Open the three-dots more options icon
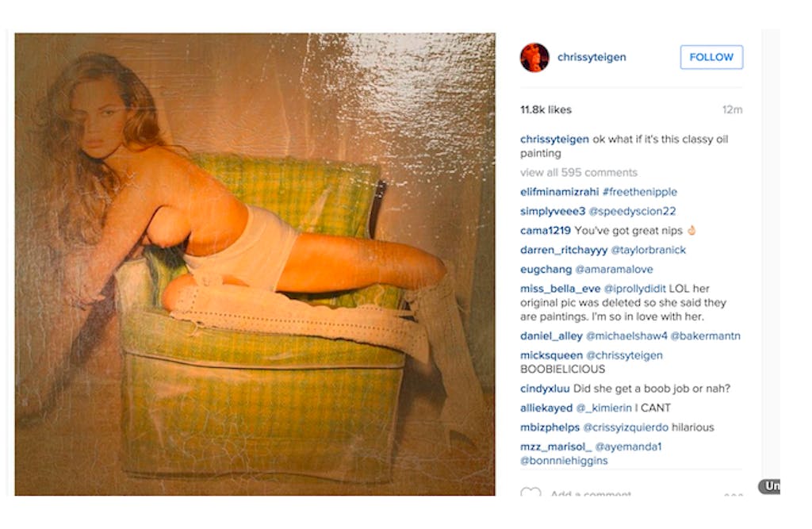Viewport: 812px width, 529px height. (x=733, y=494)
